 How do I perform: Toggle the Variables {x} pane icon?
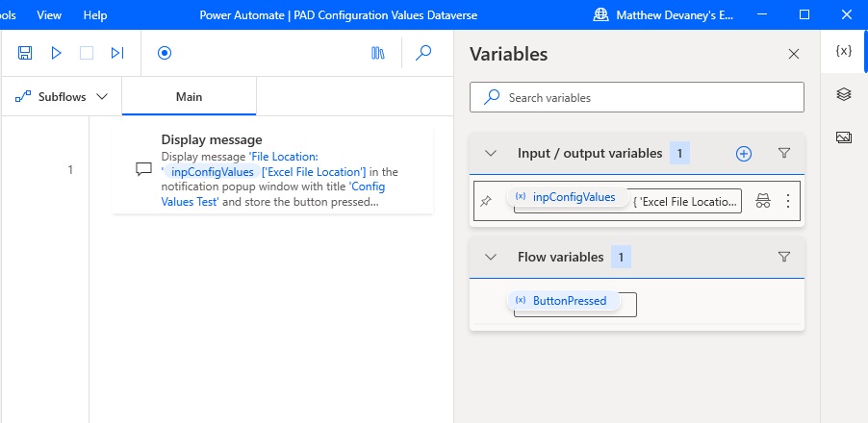844,51
